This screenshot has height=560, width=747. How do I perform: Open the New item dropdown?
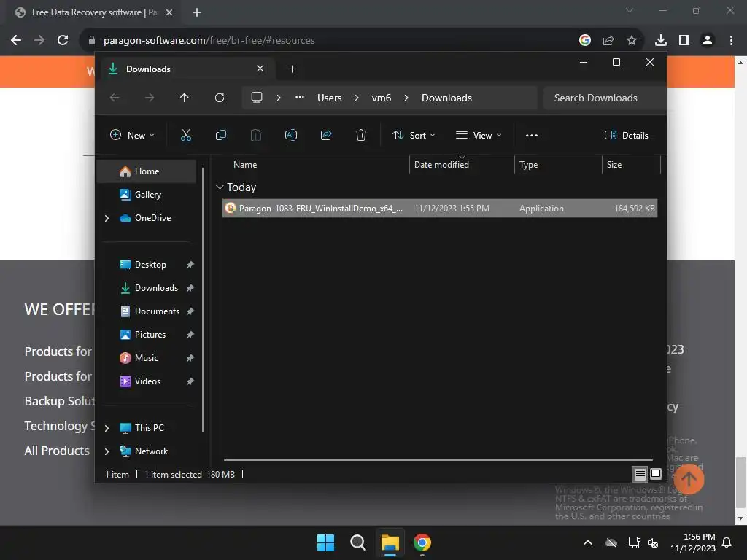tap(132, 135)
